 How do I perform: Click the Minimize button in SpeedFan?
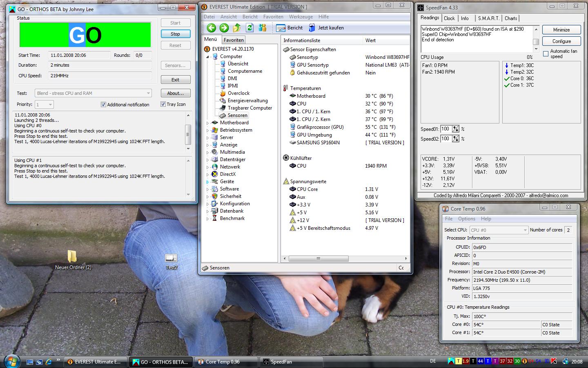(561, 30)
